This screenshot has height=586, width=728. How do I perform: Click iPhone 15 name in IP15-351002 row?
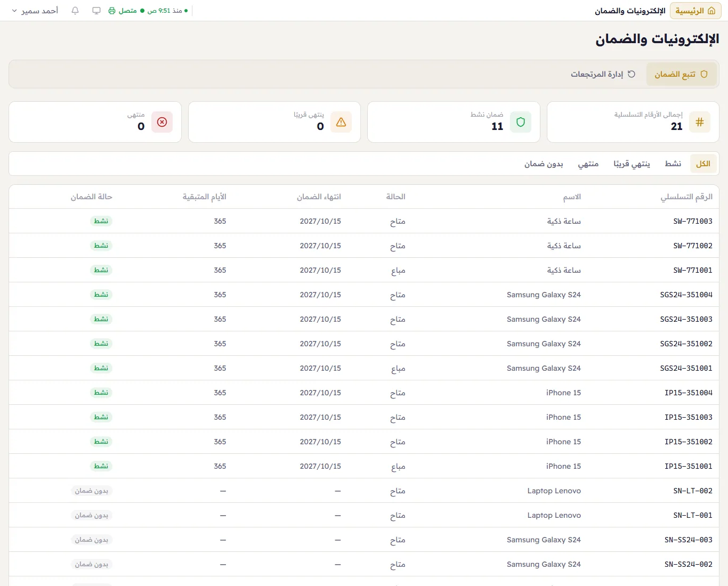563,442
